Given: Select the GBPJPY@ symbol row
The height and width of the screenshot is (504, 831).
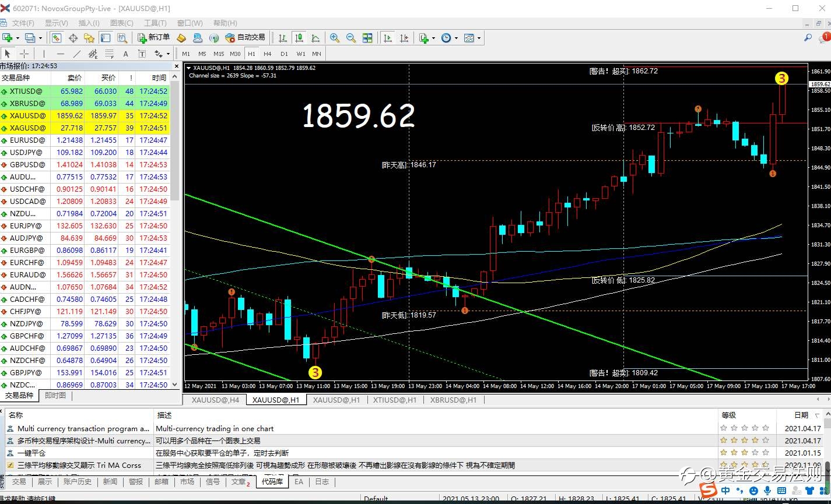Looking at the screenshot, I should [x=85, y=372].
